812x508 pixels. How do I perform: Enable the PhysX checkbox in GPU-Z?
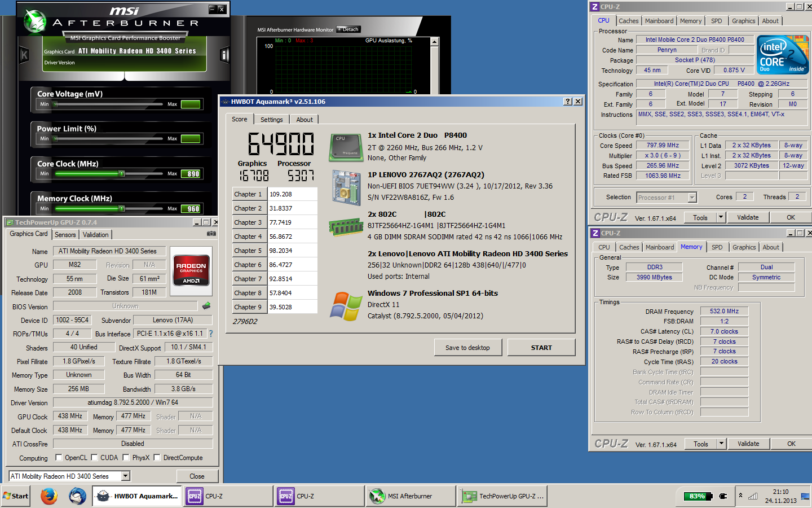126,458
